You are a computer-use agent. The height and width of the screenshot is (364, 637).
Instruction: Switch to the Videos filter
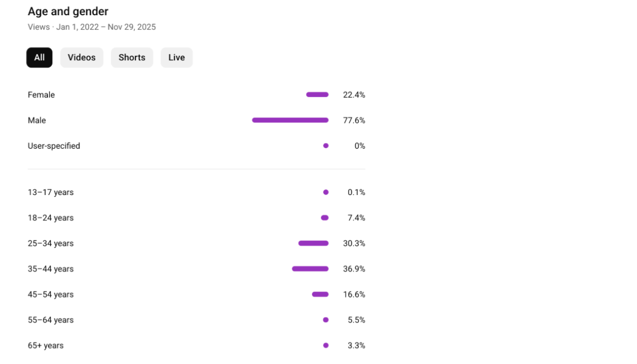(82, 57)
